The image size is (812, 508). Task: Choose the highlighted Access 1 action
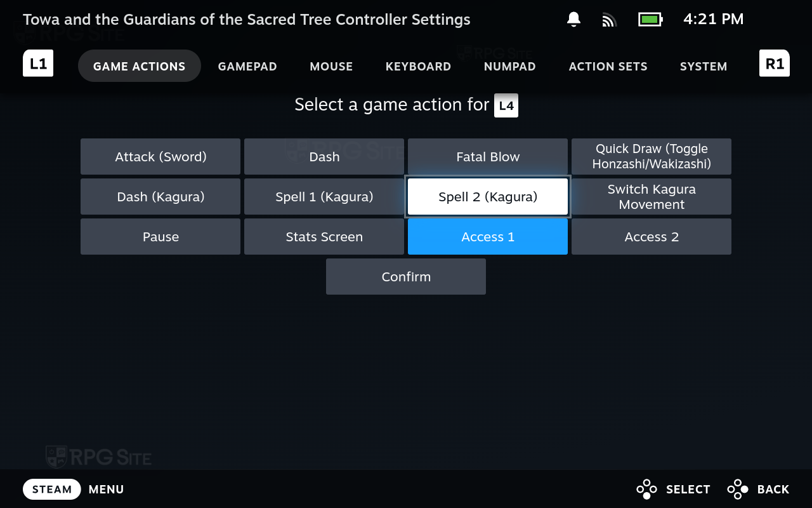point(488,237)
